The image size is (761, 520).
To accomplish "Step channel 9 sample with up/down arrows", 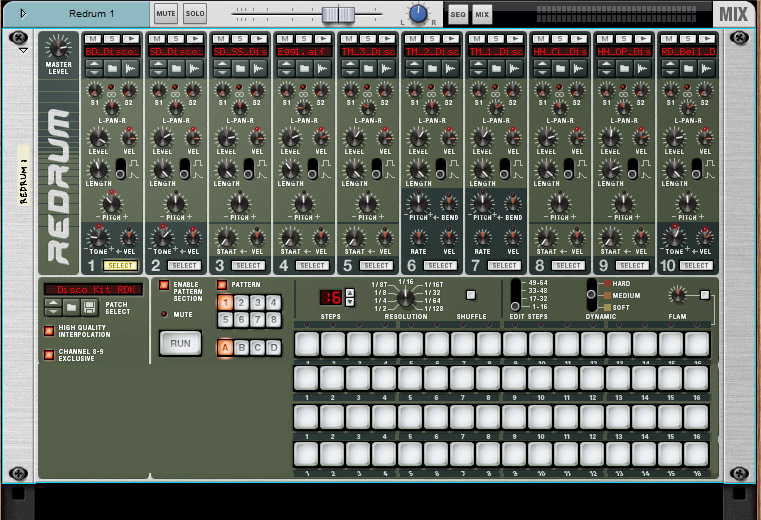I will (606, 68).
